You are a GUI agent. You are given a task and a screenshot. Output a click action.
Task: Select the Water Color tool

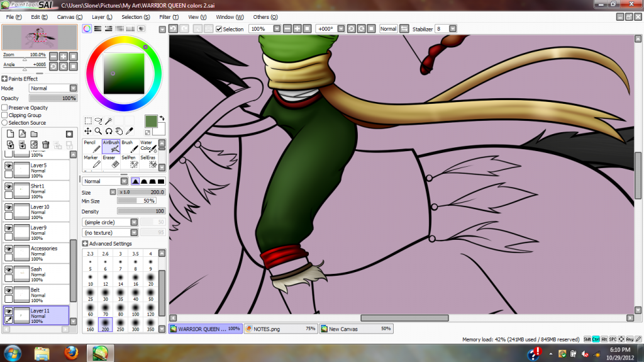tap(148, 147)
